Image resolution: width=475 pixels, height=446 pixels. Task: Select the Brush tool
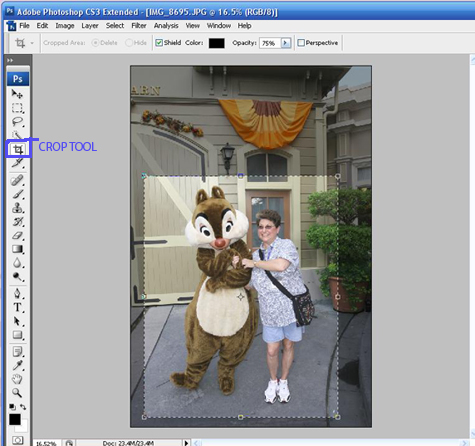point(17,194)
